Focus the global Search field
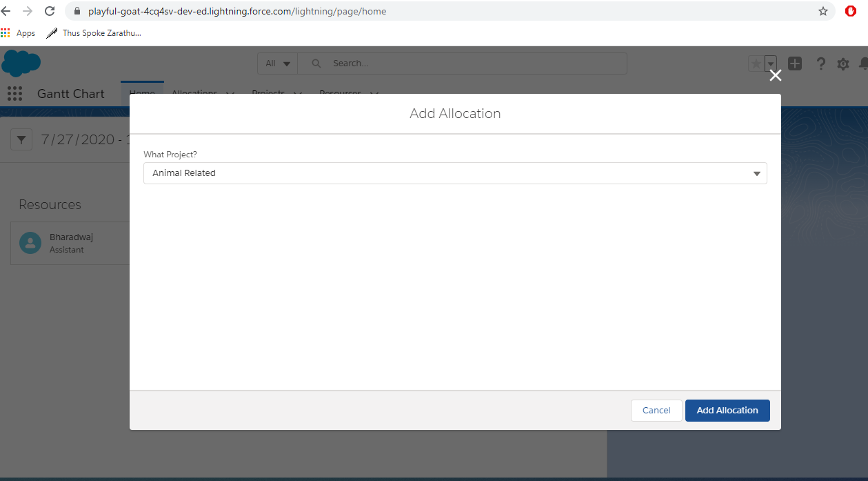This screenshot has height=481, width=868. pos(462,63)
